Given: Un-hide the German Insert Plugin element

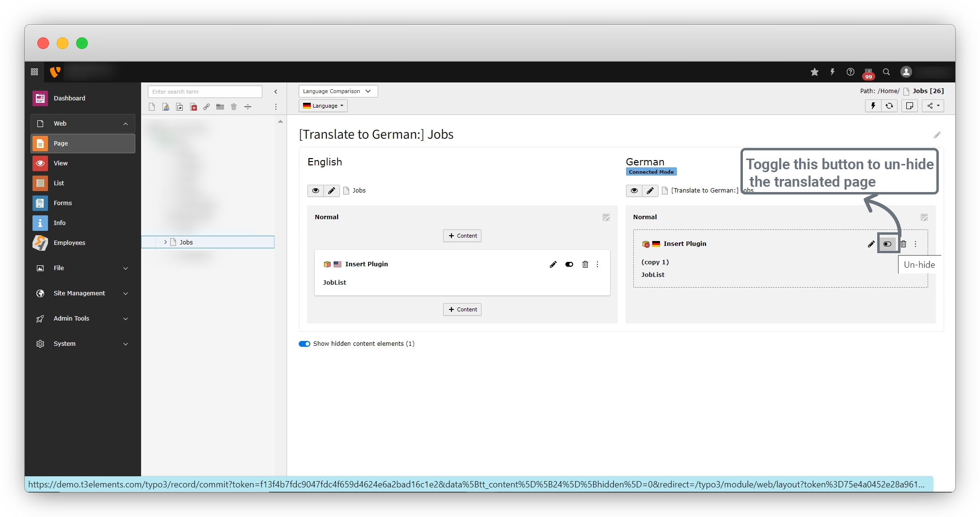Looking at the screenshot, I should click(x=887, y=244).
